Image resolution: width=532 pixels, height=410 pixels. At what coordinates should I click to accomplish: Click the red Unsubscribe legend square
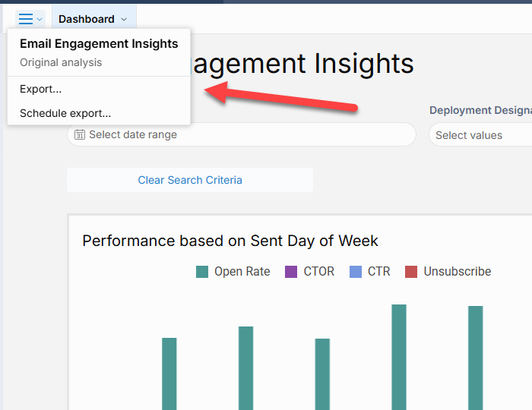[x=411, y=272]
